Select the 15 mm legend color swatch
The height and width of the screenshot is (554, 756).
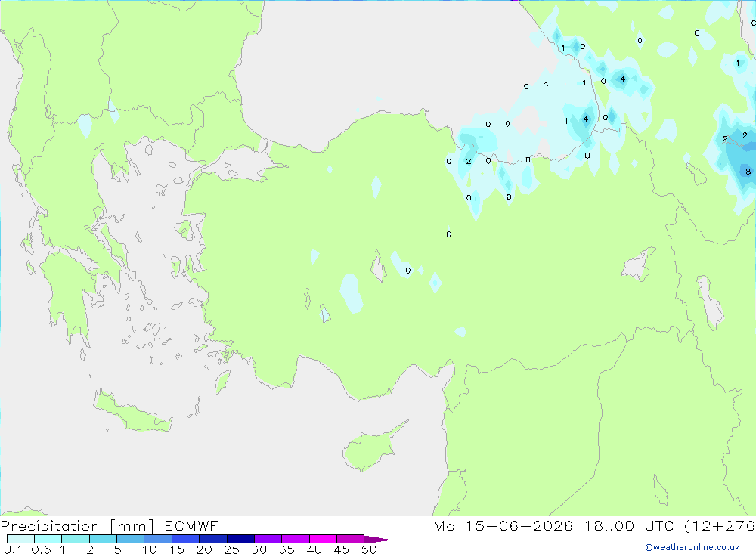[x=186, y=539]
